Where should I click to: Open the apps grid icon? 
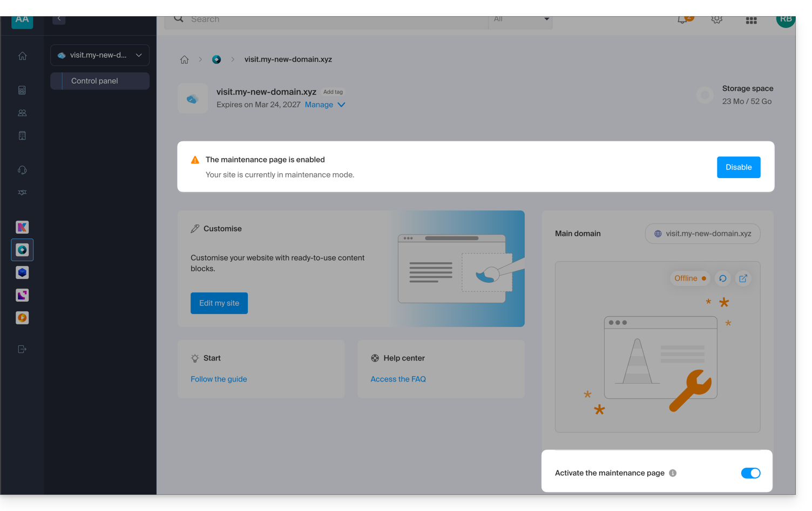coord(751,21)
